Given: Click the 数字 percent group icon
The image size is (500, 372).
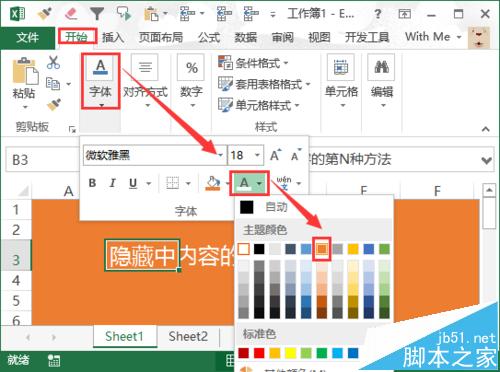Looking at the screenshot, I should point(191,67).
